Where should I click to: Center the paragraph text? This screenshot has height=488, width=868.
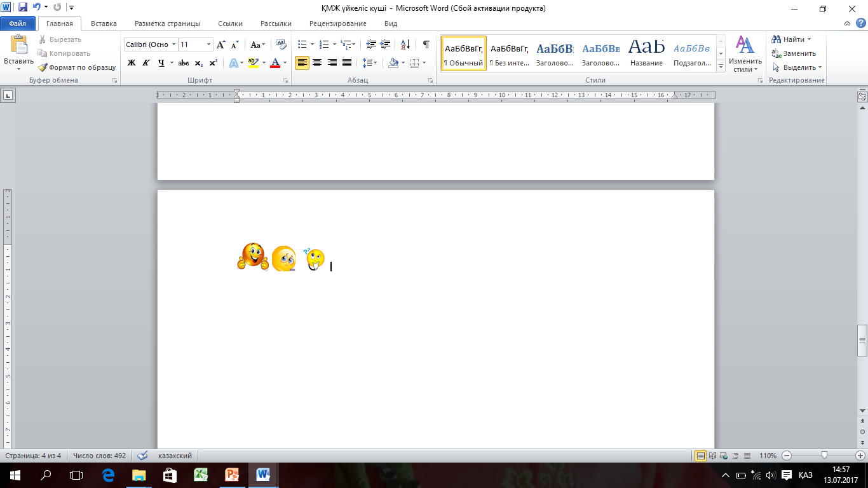317,63
